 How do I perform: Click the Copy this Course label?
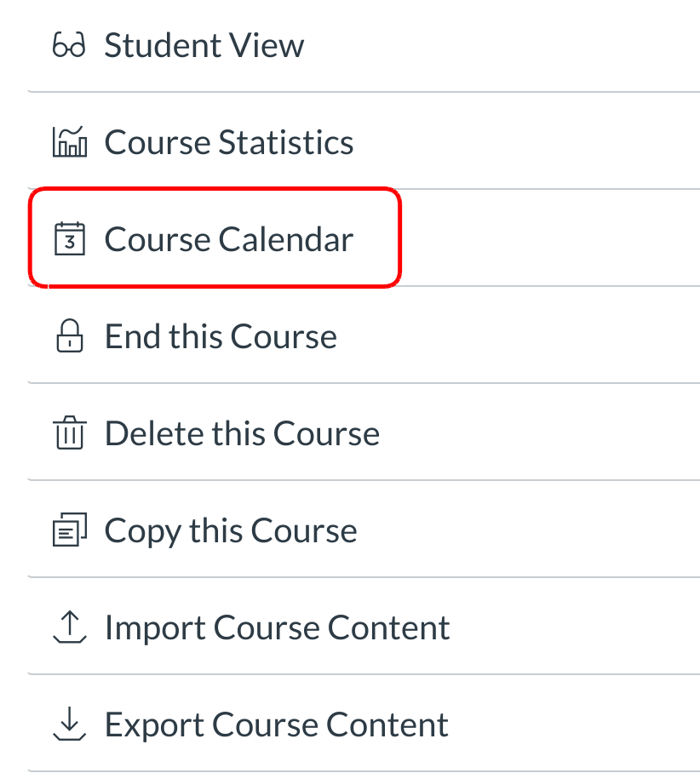coord(231,531)
